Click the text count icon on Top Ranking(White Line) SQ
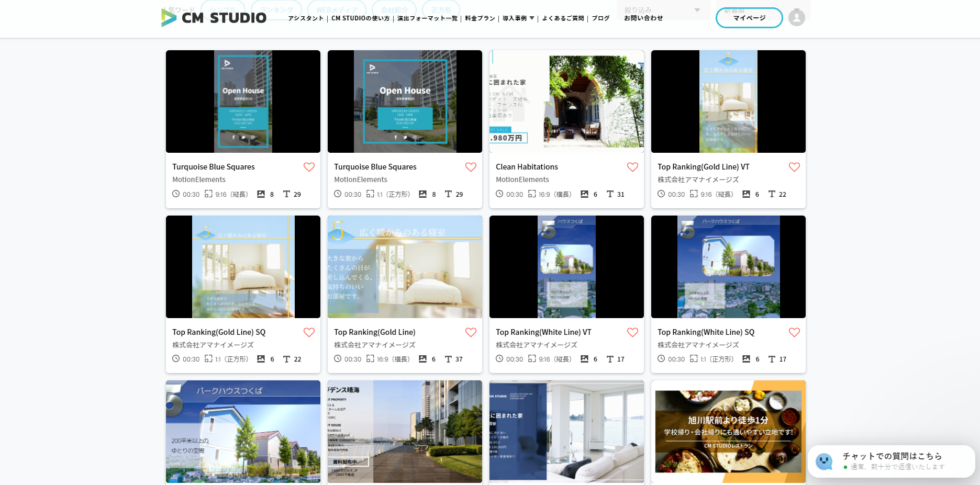 772,359
